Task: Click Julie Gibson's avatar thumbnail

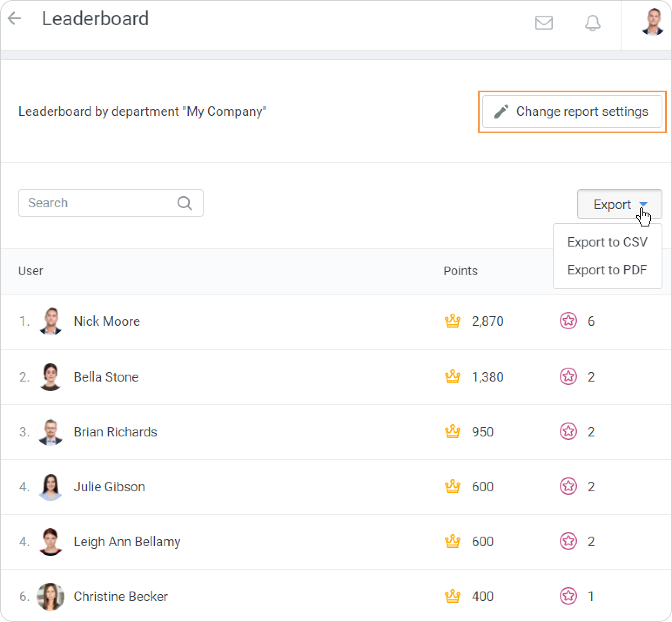Action: (x=50, y=487)
